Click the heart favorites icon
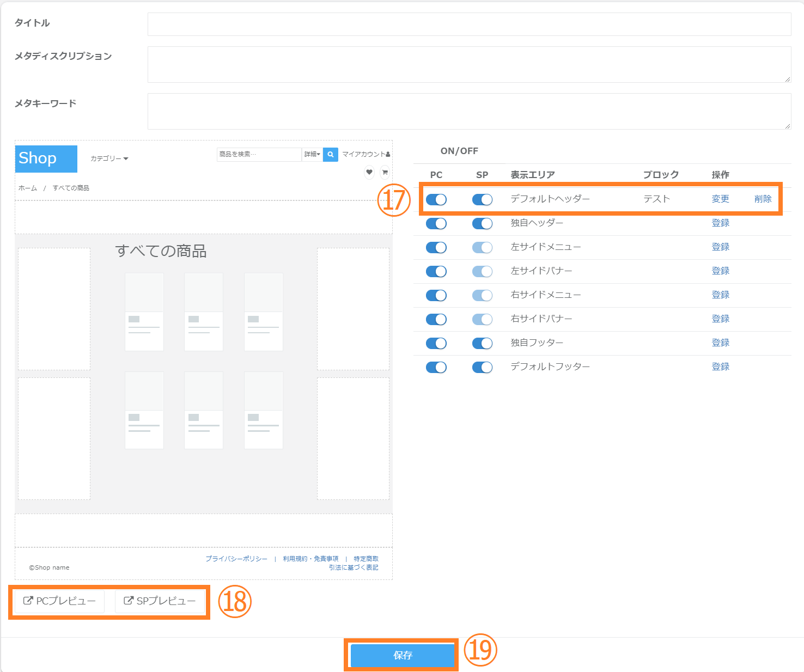This screenshot has width=804, height=672. [369, 172]
